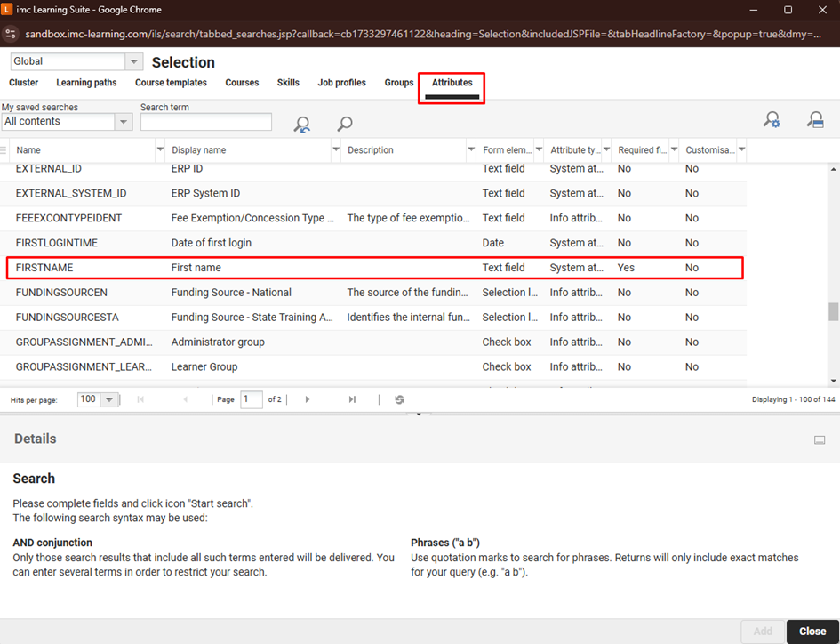Click into the Search term field
Viewport: 840px width, 644px height.
pyautogui.click(x=205, y=122)
